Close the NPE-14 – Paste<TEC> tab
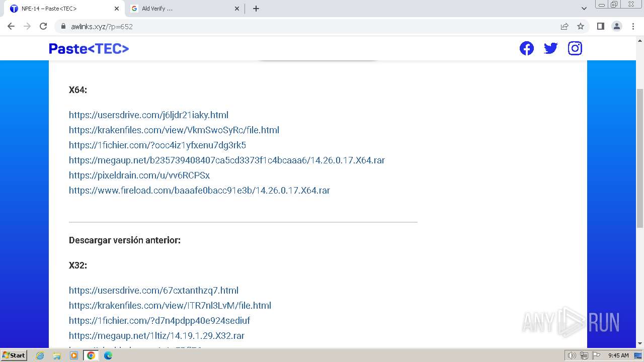644x362 pixels. coord(117,9)
